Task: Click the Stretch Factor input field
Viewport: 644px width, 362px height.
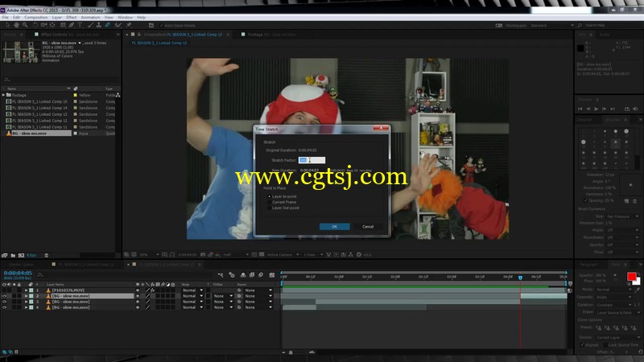Action: point(312,160)
